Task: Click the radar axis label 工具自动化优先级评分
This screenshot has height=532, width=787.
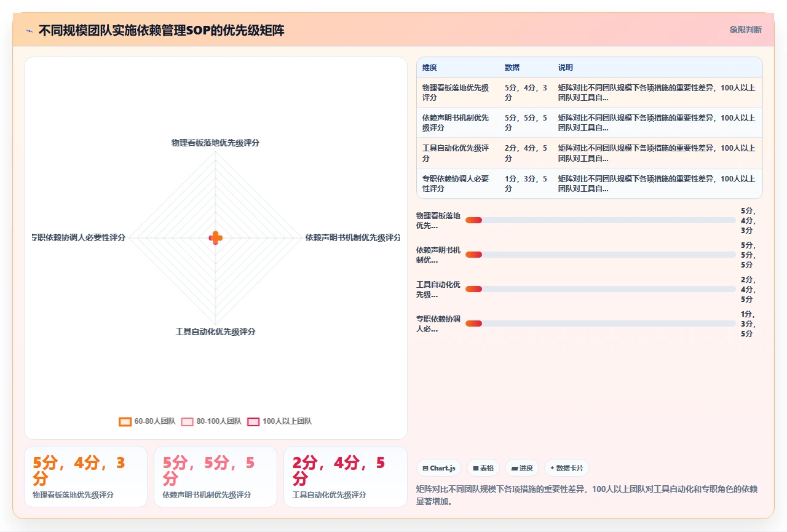Action: pyautogui.click(x=216, y=332)
